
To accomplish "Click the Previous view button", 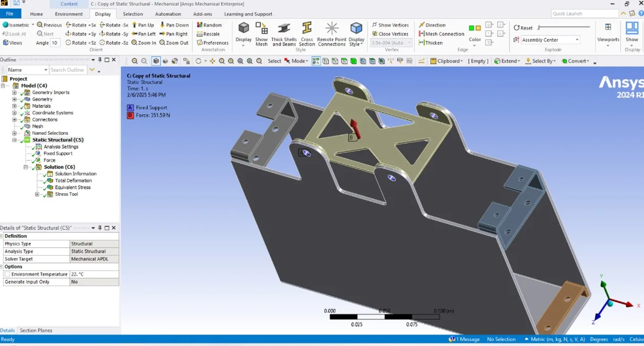I will point(49,25).
